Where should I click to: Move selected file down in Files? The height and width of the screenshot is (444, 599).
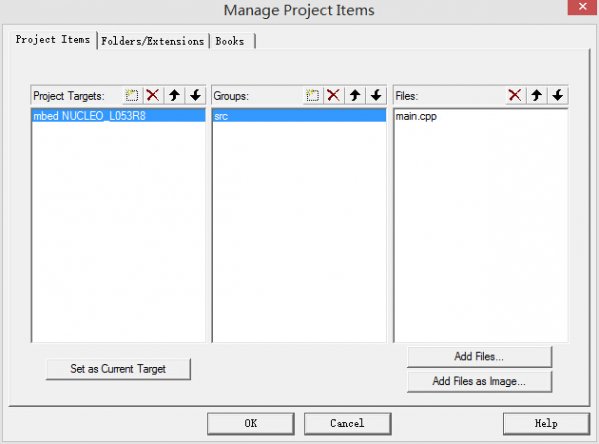pos(557,95)
